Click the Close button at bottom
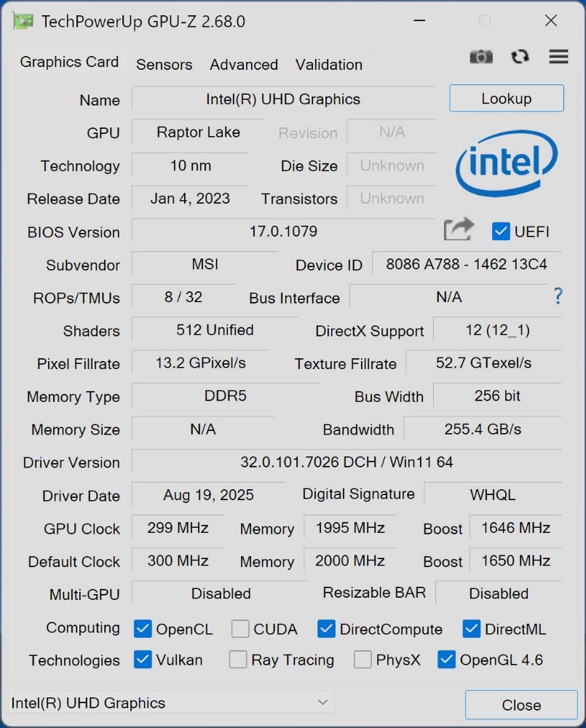 pyautogui.click(x=521, y=705)
